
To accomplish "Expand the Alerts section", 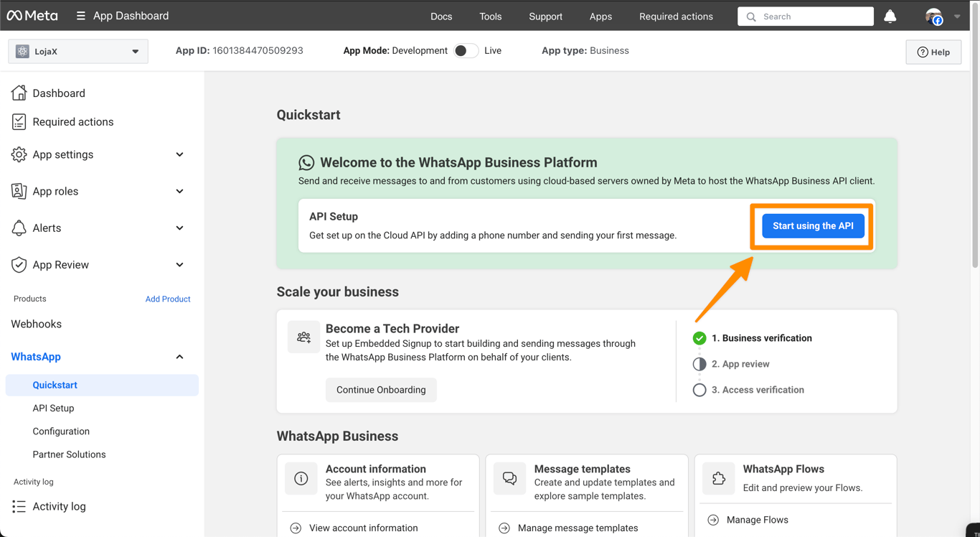I will [179, 228].
